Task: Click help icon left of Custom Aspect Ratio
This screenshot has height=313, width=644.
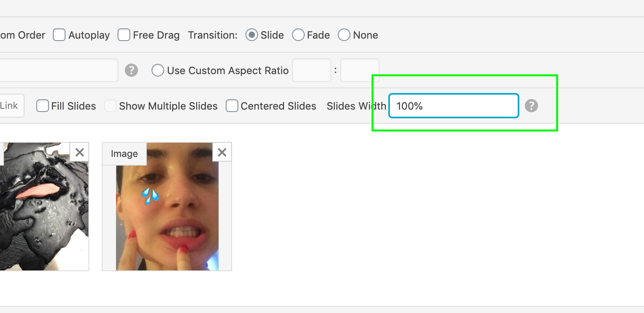Action: 131,71
